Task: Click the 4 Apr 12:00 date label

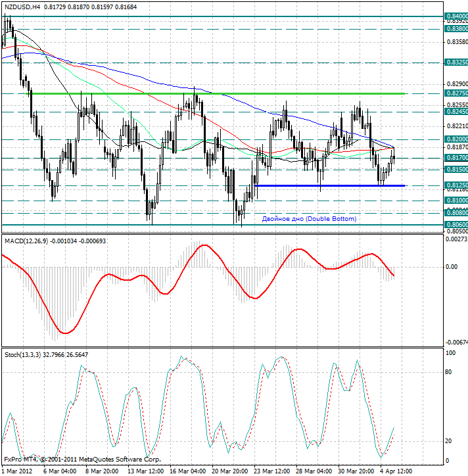Action: (x=396, y=471)
